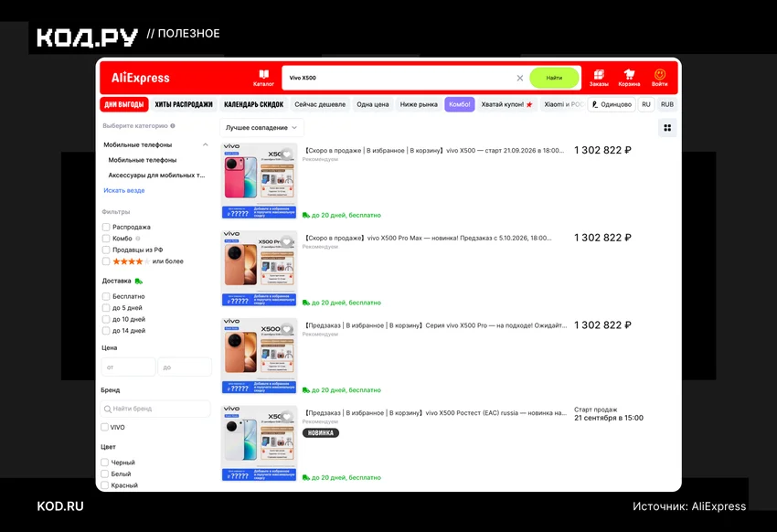
Task: Select delivery до 5 дней
Action: 106,308
